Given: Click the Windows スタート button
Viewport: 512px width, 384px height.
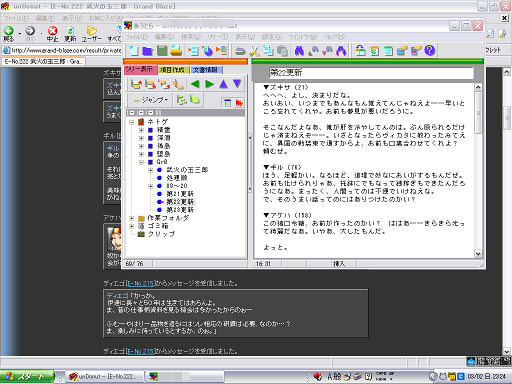Looking at the screenshot, I should point(27,377).
